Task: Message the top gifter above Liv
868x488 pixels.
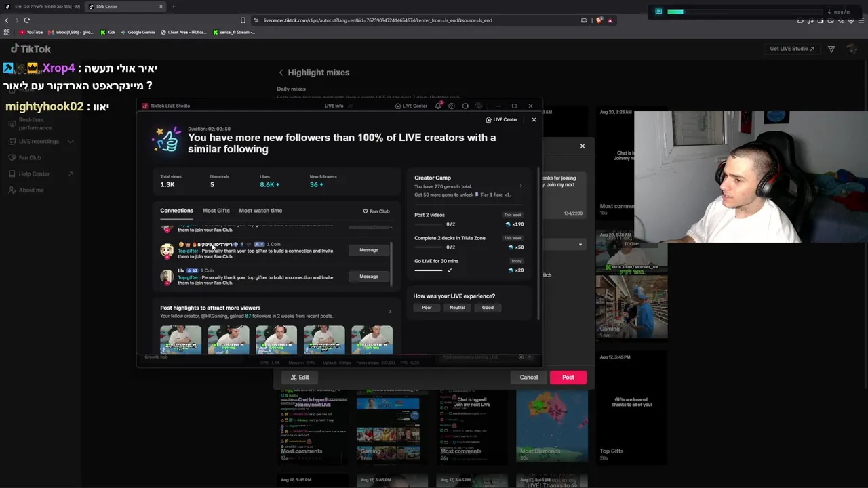Action: tap(369, 250)
